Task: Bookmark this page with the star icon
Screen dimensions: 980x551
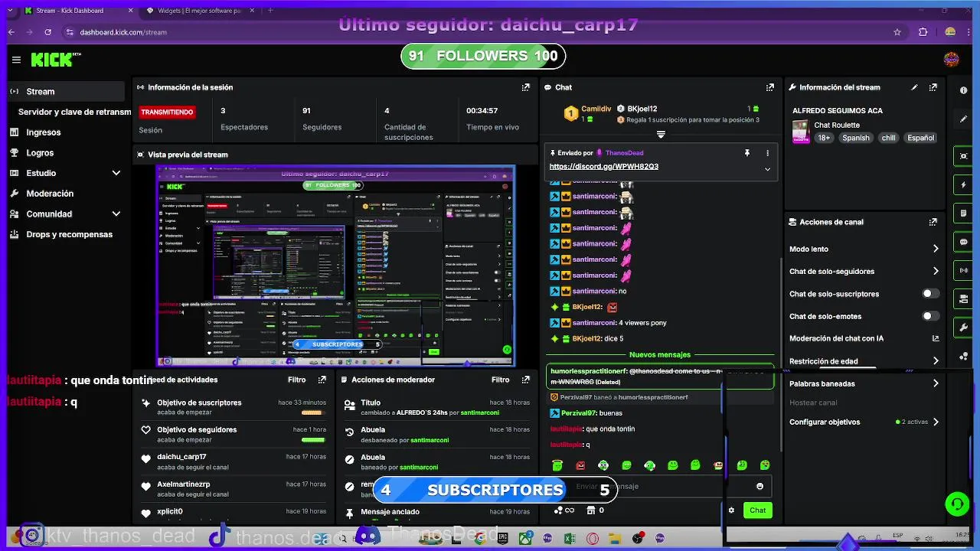Action: pos(897,32)
